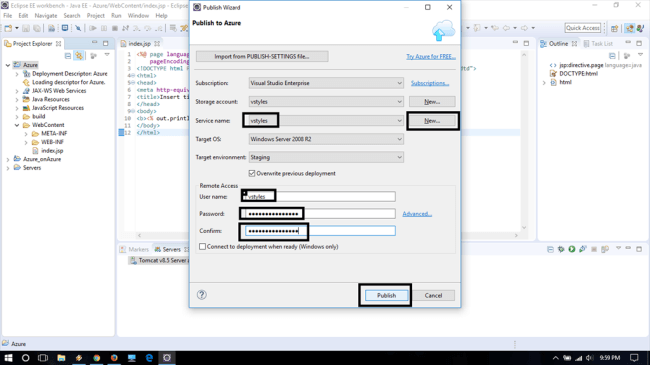Maximize the Outline view
Viewport: 650px width, 365px height.
coord(639,43)
